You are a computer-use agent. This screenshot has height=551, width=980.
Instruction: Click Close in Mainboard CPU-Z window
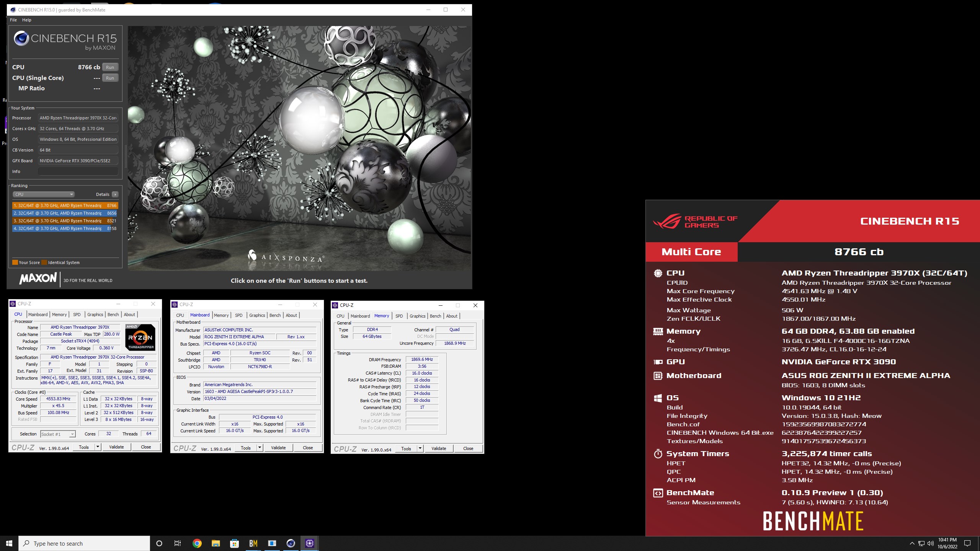tap(308, 448)
